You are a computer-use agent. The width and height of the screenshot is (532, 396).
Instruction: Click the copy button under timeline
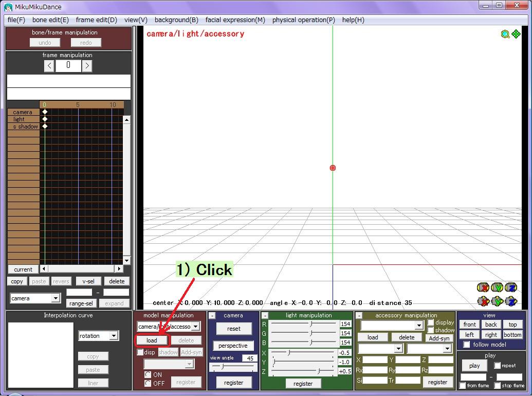coord(16,281)
